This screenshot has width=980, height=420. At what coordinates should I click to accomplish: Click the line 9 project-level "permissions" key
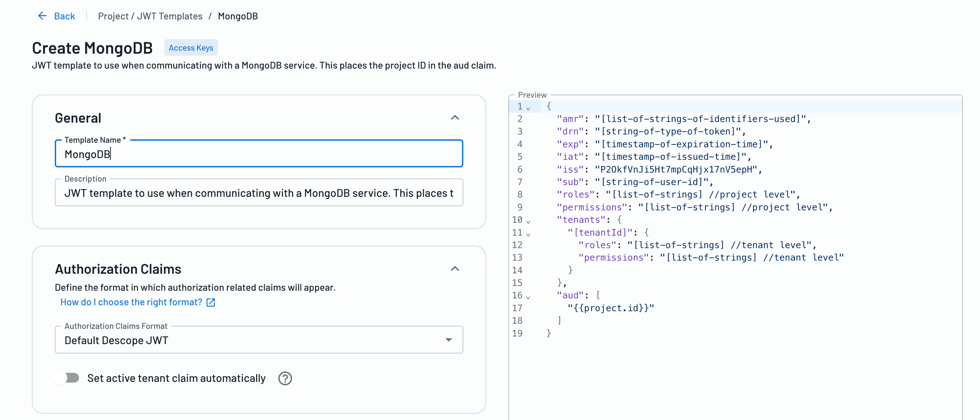592,207
